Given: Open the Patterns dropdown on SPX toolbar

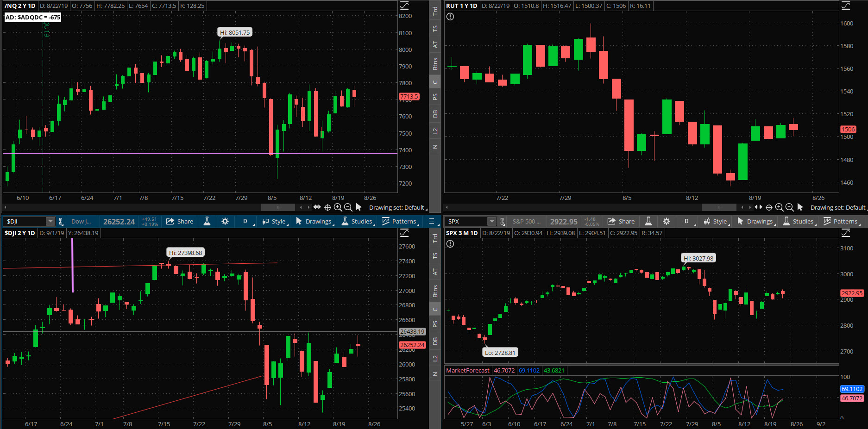Looking at the screenshot, I should (x=842, y=221).
